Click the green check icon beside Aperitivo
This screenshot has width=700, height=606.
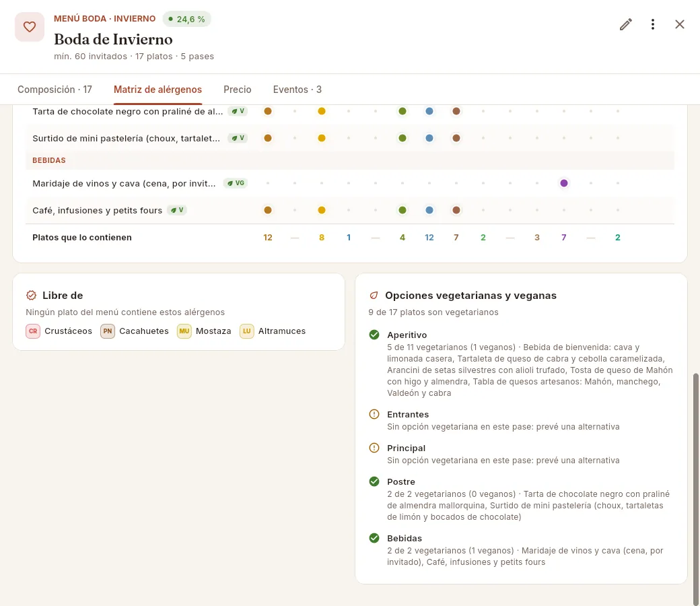(374, 335)
